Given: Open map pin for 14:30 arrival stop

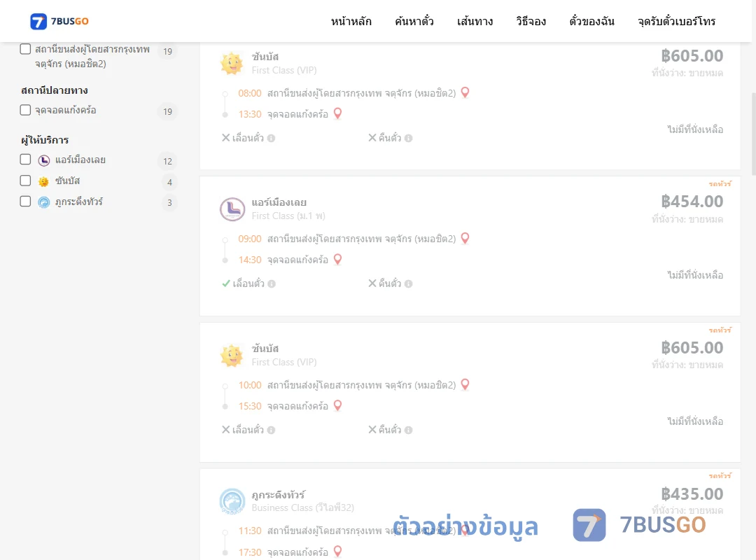Looking at the screenshot, I should pyautogui.click(x=337, y=260).
